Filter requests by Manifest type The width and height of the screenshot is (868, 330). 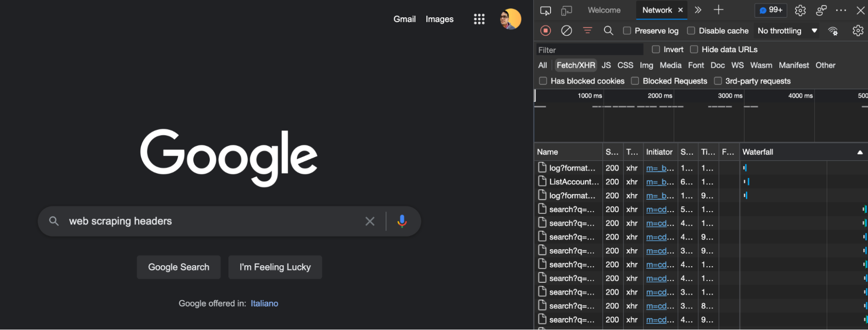[794, 66]
